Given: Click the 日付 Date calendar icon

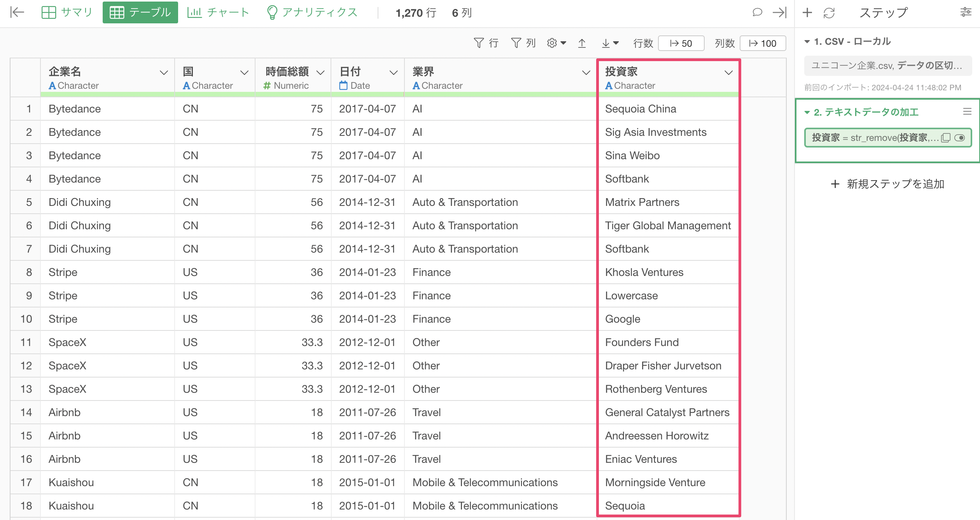Looking at the screenshot, I should pyautogui.click(x=343, y=86).
